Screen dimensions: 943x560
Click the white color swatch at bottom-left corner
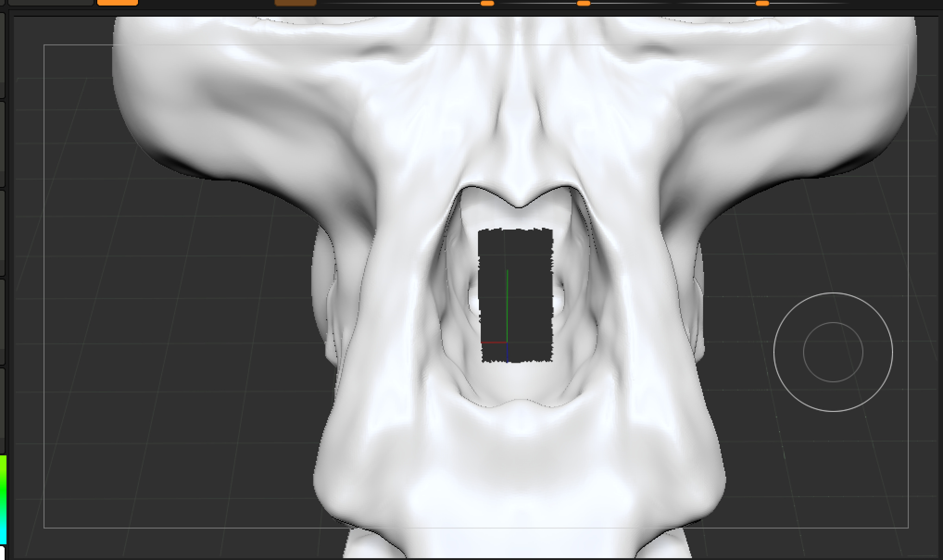coord(1,553)
